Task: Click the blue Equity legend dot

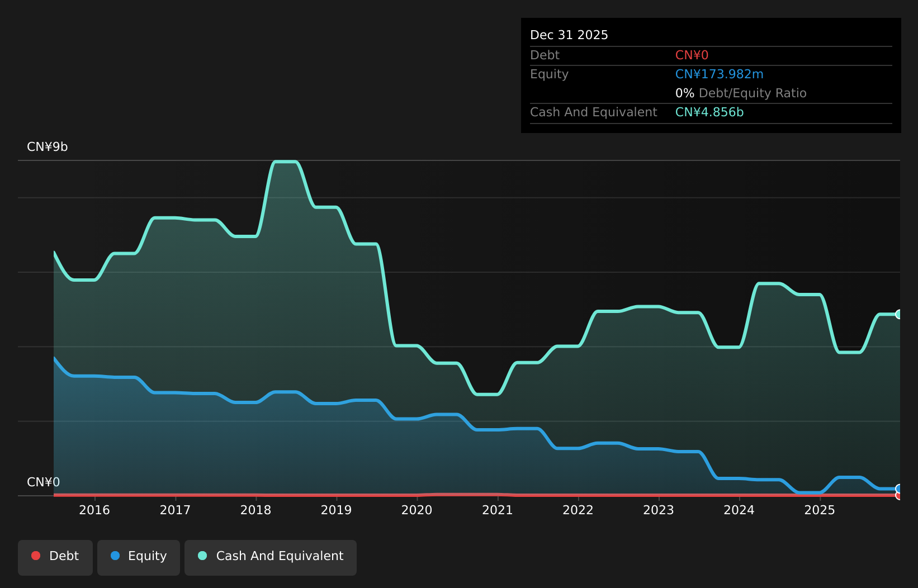Action: (115, 556)
